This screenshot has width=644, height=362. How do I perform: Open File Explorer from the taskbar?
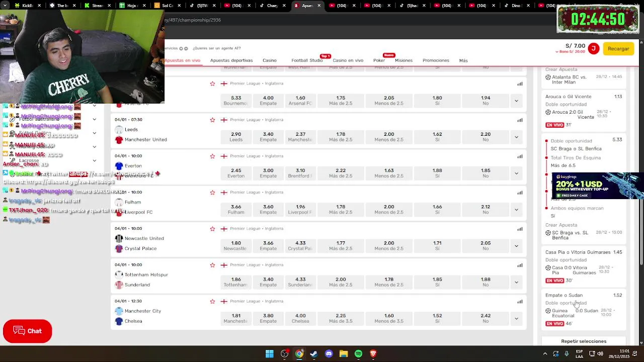(344, 354)
